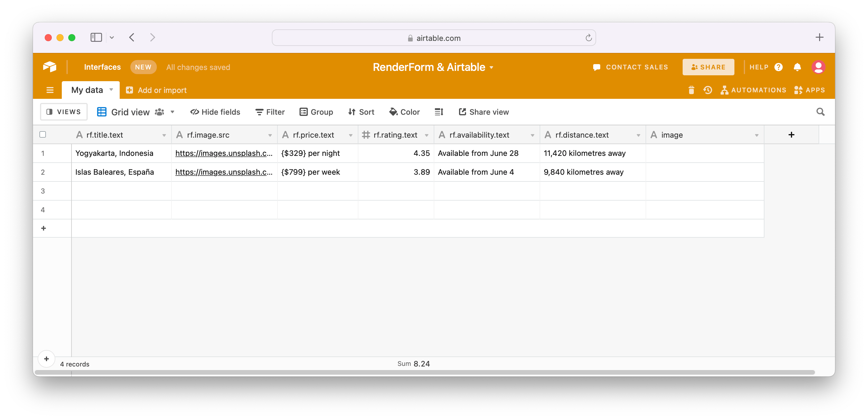The width and height of the screenshot is (868, 420).
Task: Go back in browser
Action: point(132,37)
